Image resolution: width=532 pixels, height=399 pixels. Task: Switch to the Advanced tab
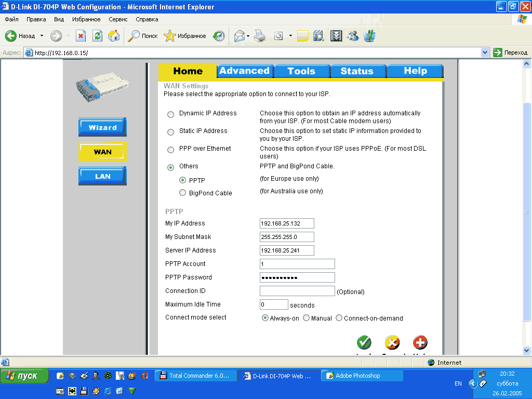[245, 71]
